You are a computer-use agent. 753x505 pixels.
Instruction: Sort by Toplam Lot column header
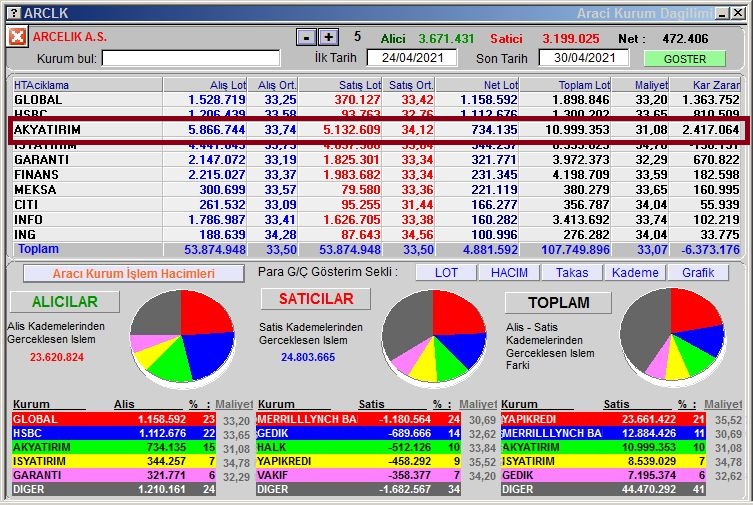click(565, 85)
